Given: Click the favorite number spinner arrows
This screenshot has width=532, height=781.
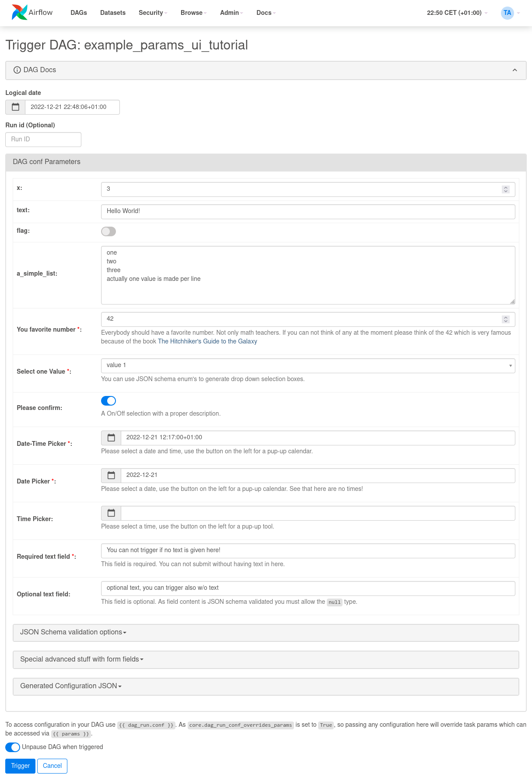Looking at the screenshot, I should point(506,319).
